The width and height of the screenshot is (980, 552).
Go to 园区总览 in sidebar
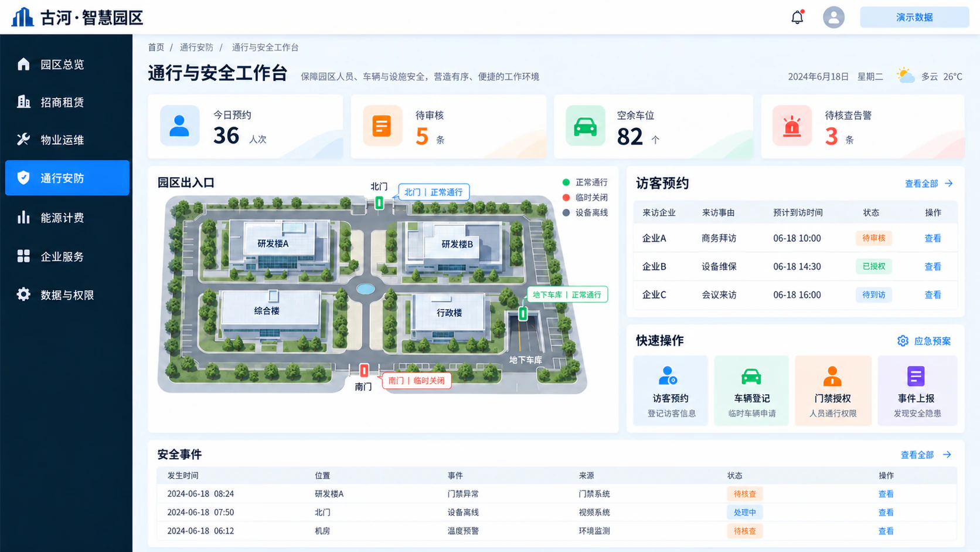(67, 64)
